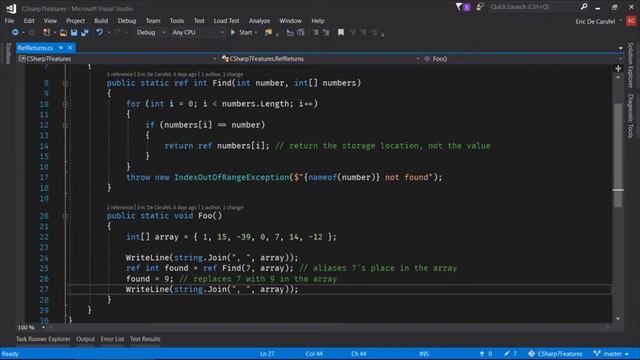The height and width of the screenshot is (360, 640).
Task: Open the Task Runner Explorer tab
Action: click(x=43, y=339)
